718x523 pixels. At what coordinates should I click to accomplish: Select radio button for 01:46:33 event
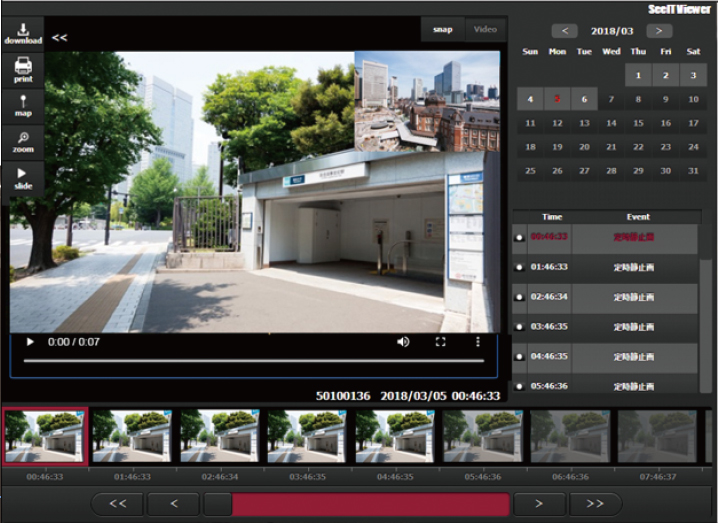[x=519, y=268]
